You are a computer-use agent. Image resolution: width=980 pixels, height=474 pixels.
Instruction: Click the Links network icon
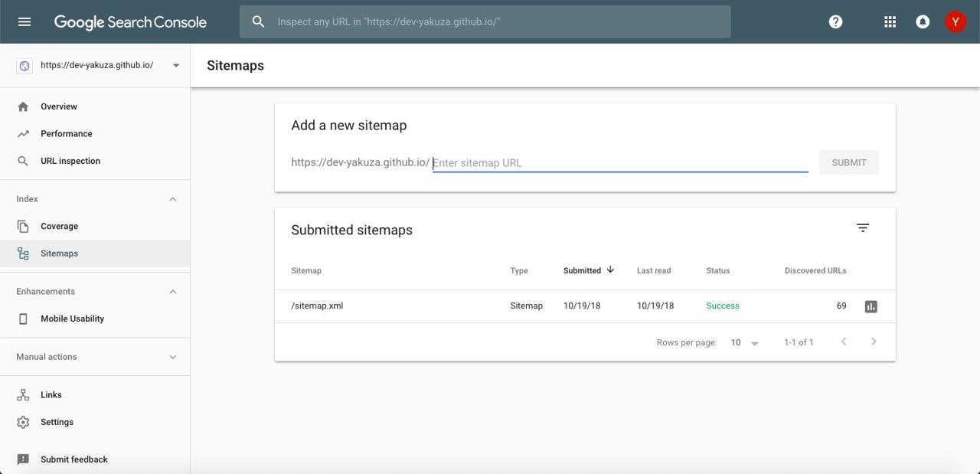tap(23, 395)
